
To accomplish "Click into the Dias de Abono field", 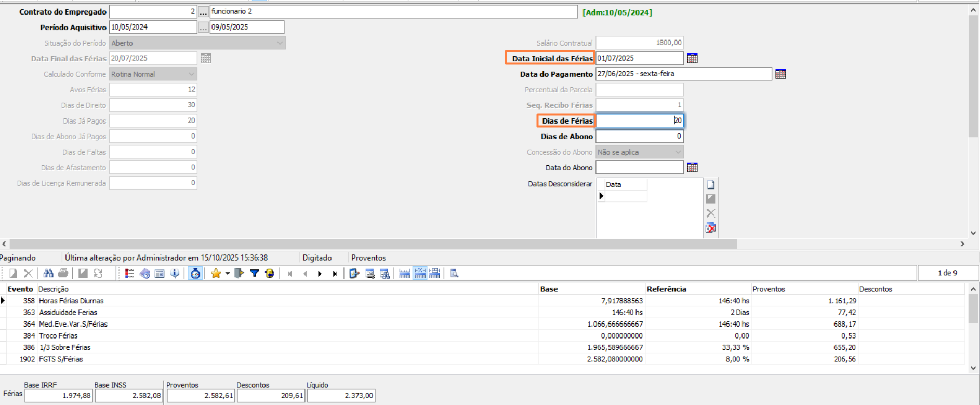I will click(x=639, y=137).
